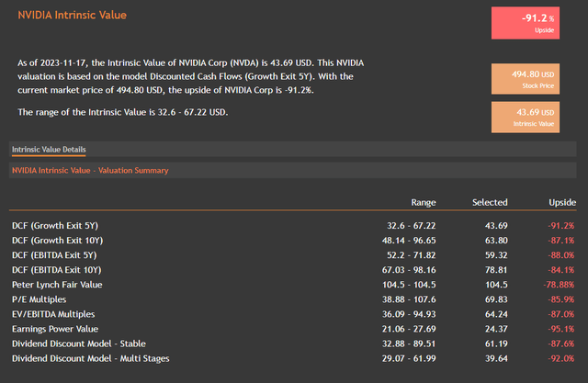The height and width of the screenshot is (383, 588).
Task: Click range value 29.07 - 61.99
Action: (409, 358)
